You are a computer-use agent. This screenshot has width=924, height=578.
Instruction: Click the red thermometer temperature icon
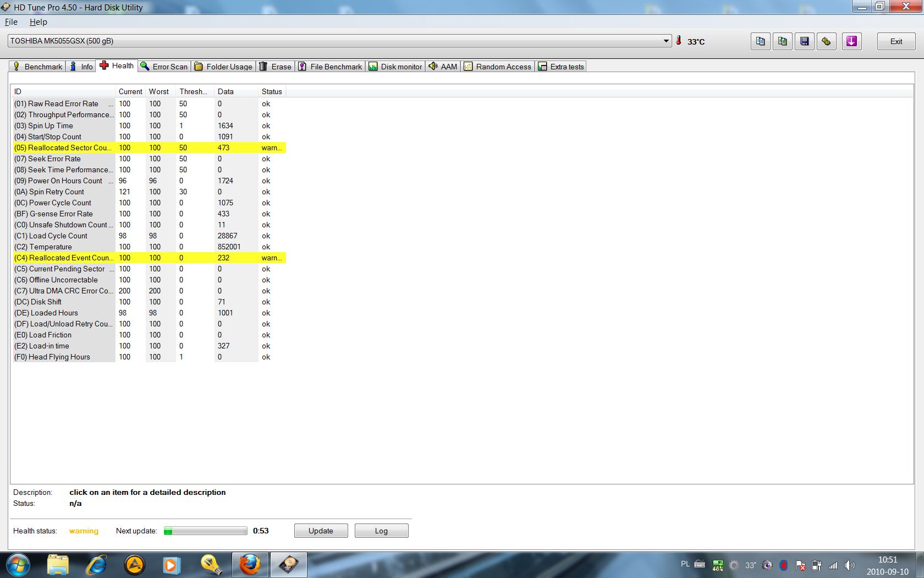679,41
